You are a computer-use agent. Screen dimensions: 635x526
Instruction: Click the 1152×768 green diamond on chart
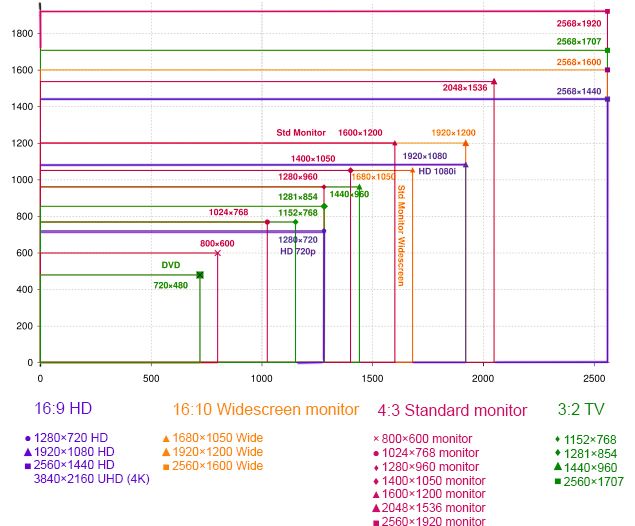295,222
